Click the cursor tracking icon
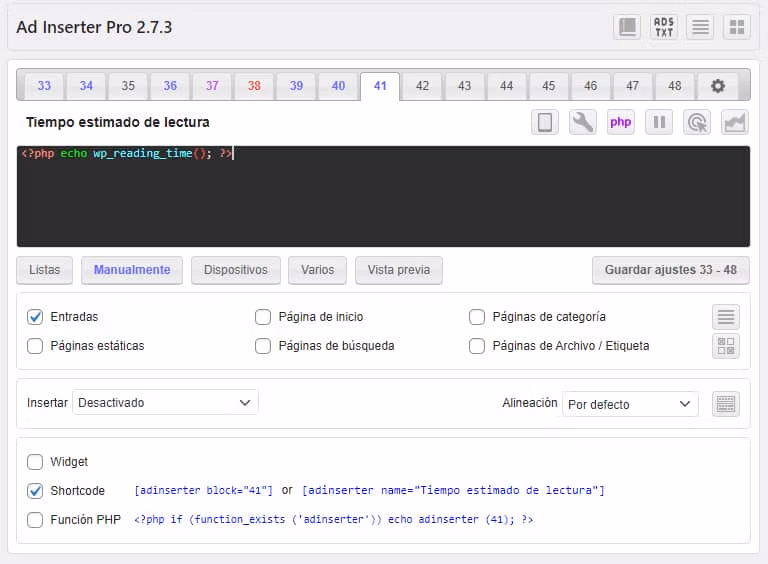This screenshot has height=564, width=768. (x=697, y=122)
